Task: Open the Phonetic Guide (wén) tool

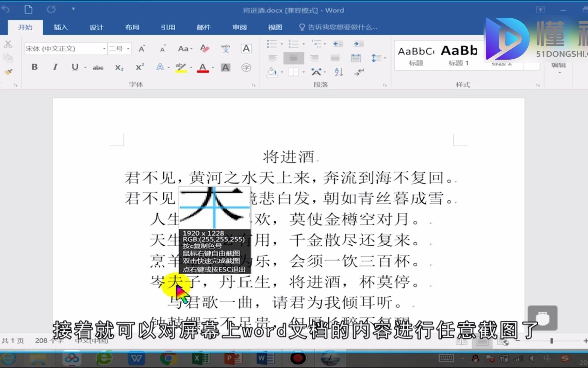Action: (x=225, y=49)
